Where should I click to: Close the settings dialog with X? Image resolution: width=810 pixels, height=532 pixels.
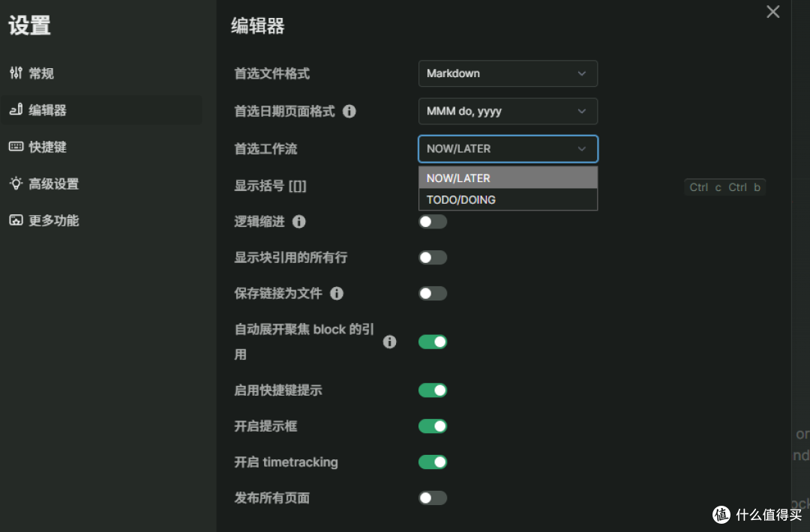(x=772, y=12)
